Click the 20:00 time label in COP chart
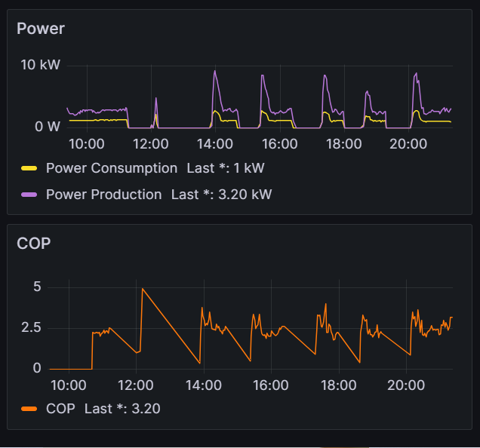The width and height of the screenshot is (480, 448). pos(406,385)
